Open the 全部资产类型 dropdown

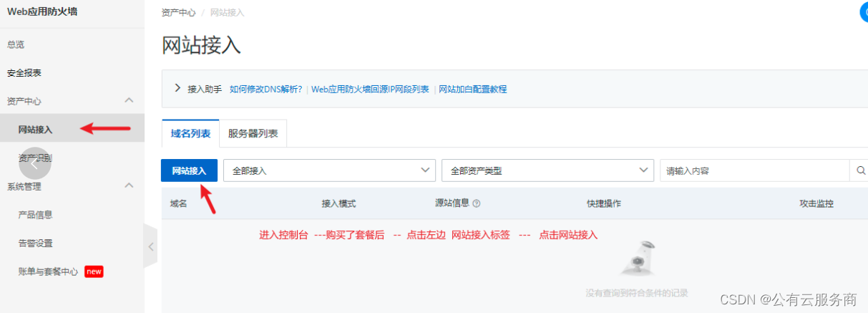click(x=547, y=170)
